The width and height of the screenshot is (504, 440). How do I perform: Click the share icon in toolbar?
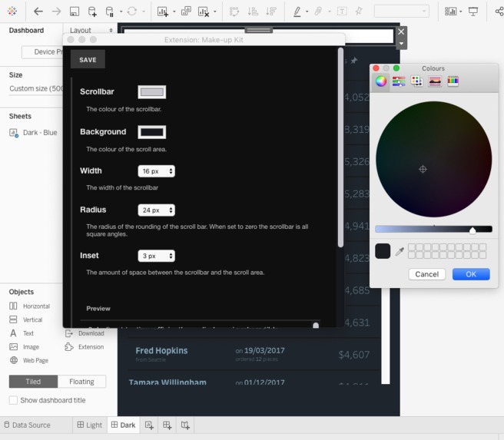[499, 12]
